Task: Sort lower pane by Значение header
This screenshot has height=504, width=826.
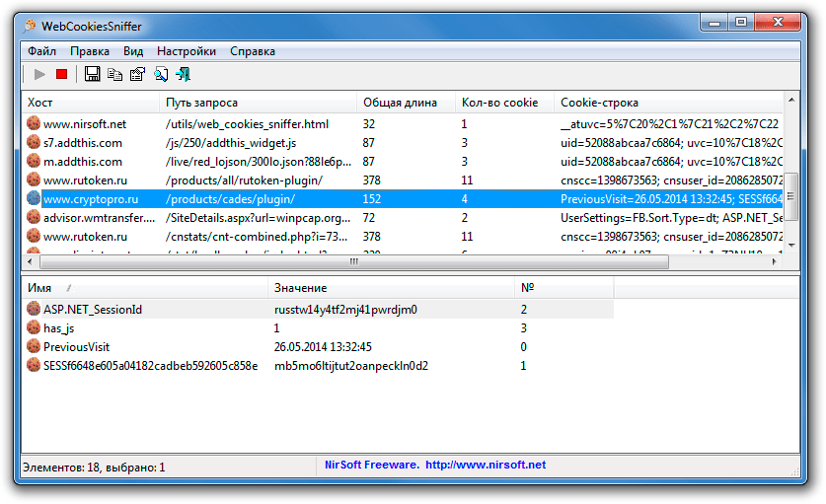Action: pos(392,288)
